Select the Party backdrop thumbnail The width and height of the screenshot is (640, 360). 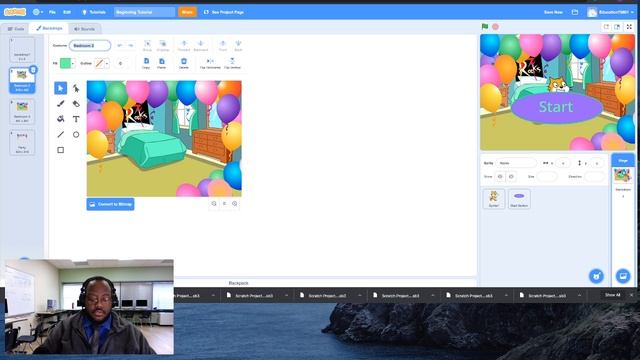pos(22,143)
